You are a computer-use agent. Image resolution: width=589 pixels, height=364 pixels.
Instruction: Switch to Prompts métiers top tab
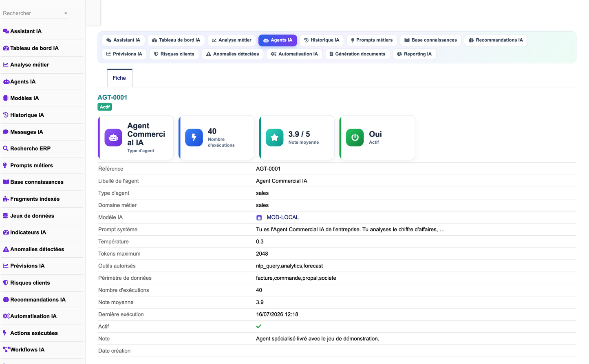(372, 40)
